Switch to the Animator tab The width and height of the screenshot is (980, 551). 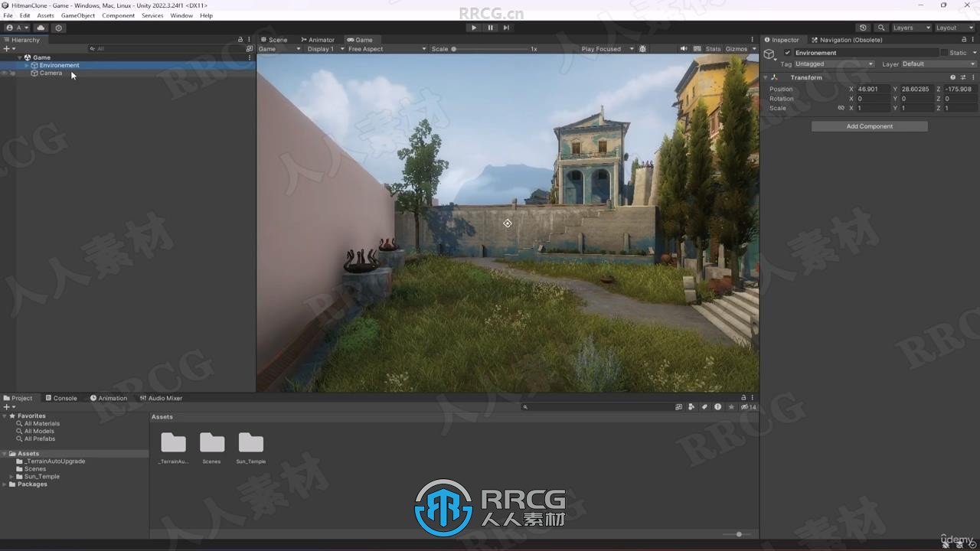click(x=318, y=40)
